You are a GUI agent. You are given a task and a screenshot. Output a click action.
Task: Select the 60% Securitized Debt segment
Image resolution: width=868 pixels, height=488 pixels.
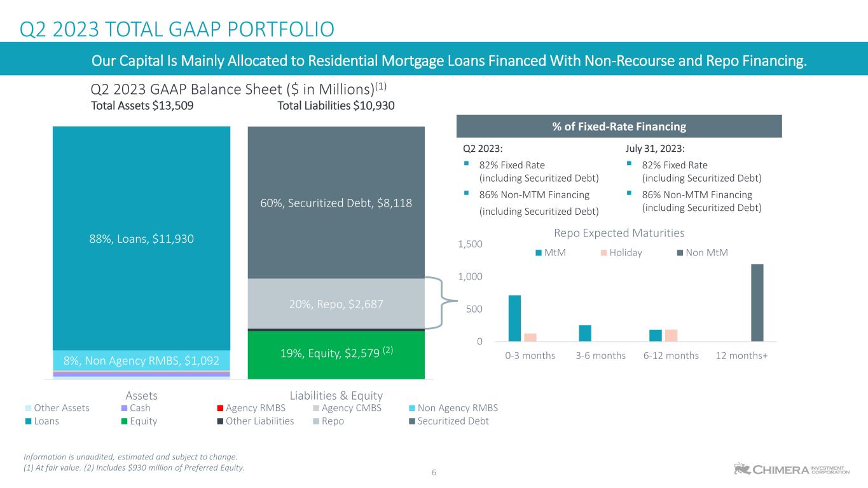(336, 203)
